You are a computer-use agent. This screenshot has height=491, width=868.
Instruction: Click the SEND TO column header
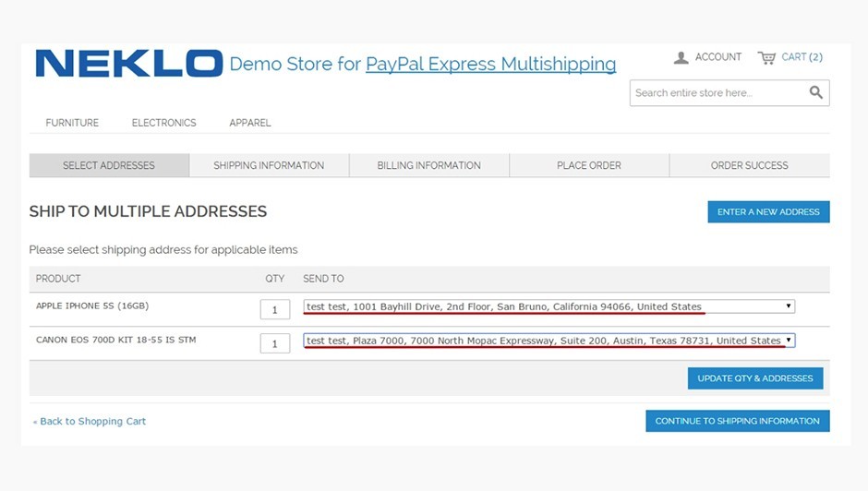pos(323,279)
